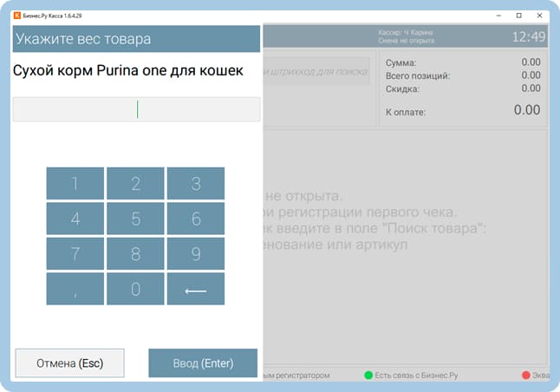The image size is (560, 392).
Task: Click the 12:49 clock in the header
Action: [x=529, y=36]
